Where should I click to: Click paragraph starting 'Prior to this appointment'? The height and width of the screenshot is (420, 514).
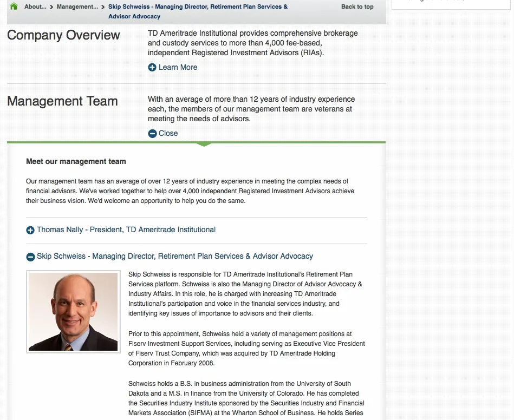[246, 348]
